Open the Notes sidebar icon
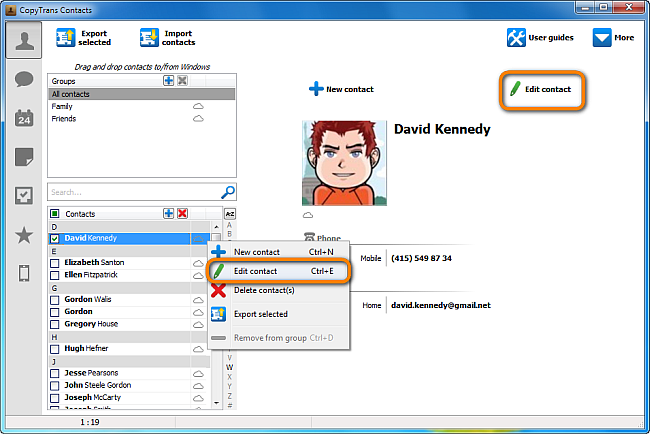This screenshot has width=650, height=434. coord(24,157)
